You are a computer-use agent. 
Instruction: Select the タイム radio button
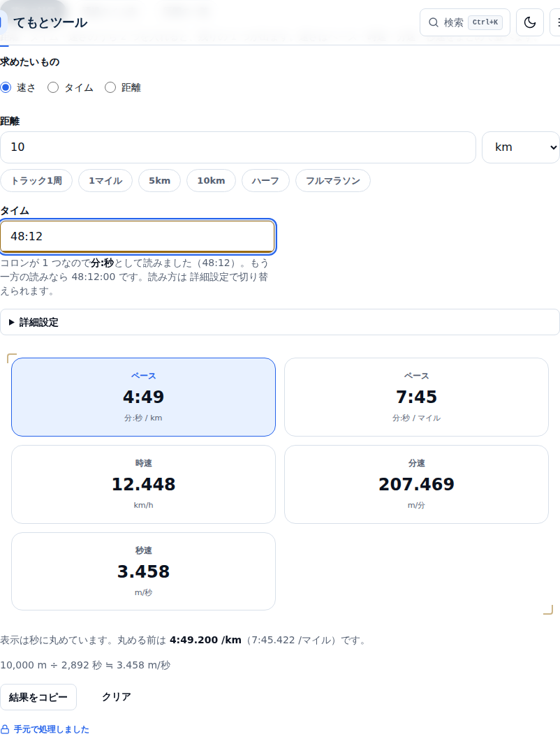click(x=53, y=87)
